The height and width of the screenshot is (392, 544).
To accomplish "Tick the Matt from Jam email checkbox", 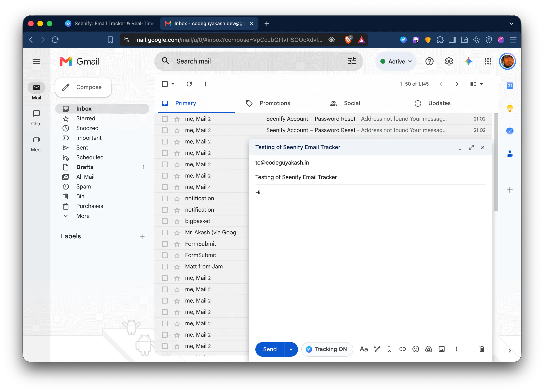I will tap(165, 266).
